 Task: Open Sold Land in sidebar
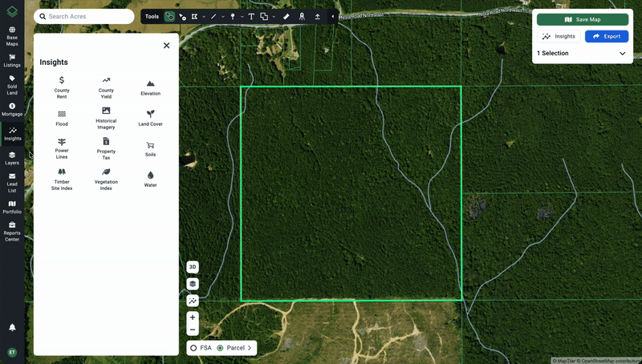click(12, 85)
